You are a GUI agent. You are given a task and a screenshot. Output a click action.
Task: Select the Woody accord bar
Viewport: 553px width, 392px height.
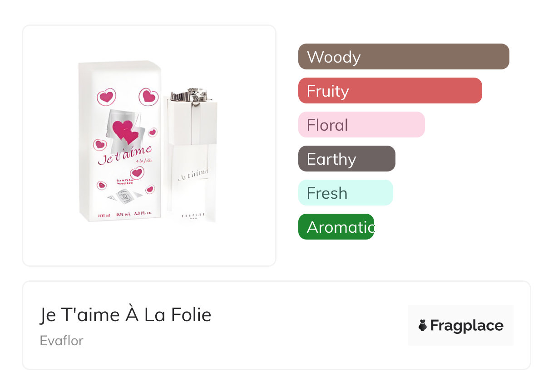pos(403,57)
